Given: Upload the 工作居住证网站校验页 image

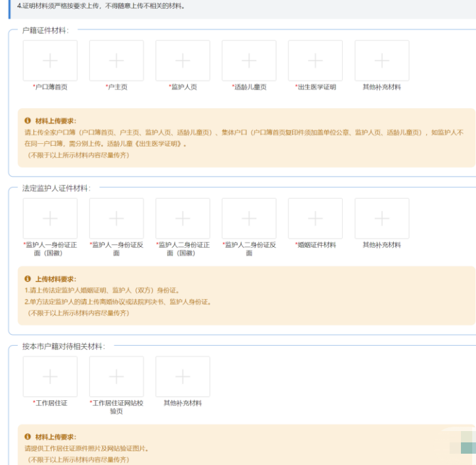Looking at the screenshot, I should pos(116,377).
